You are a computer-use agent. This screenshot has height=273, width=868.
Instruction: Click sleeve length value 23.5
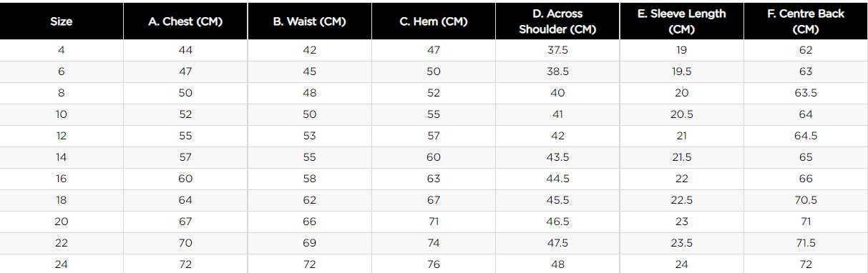[681, 243]
